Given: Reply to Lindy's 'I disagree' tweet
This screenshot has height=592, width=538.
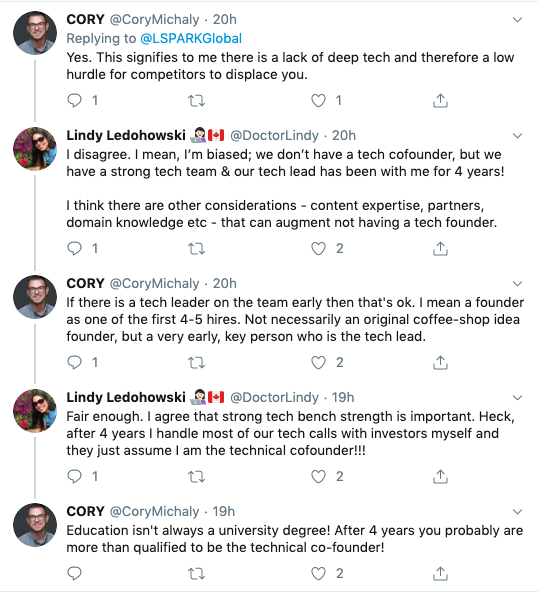Looking at the screenshot, I should (x=74, y=248).
